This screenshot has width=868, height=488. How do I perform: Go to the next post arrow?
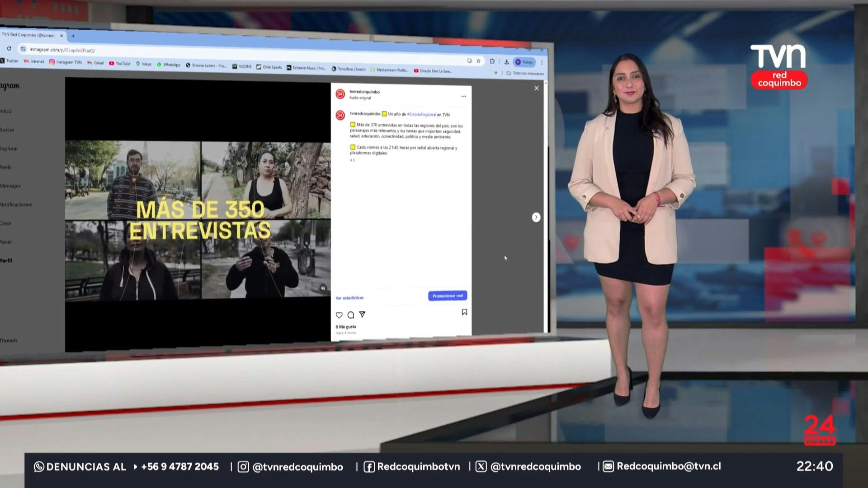tap(536, 218)
